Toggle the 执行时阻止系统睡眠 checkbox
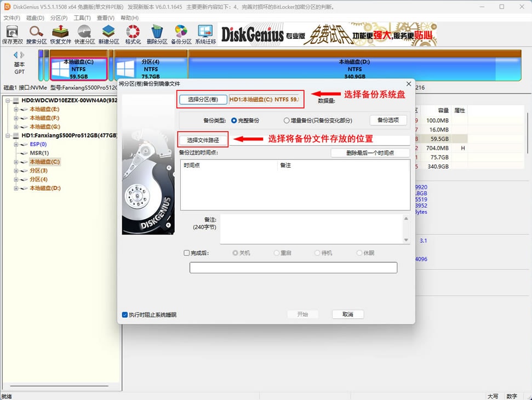 125,315
